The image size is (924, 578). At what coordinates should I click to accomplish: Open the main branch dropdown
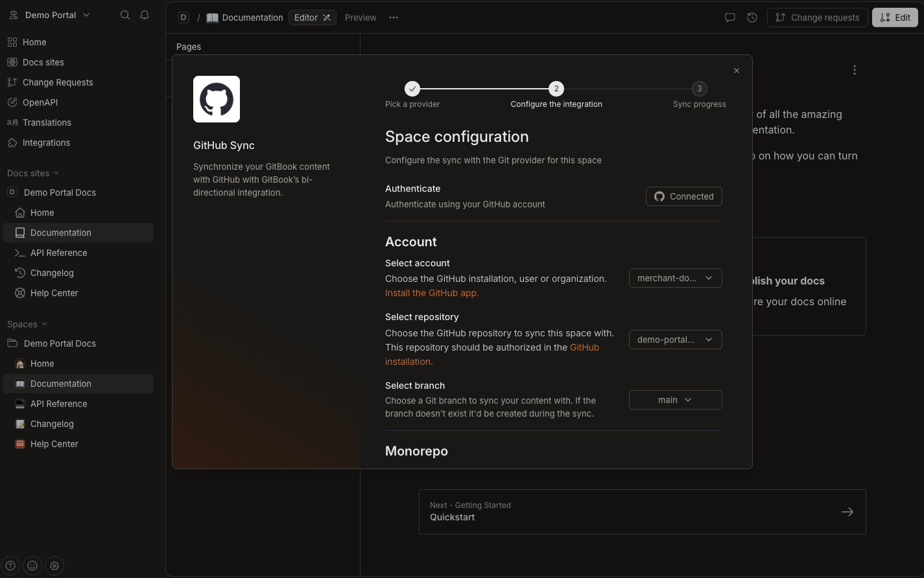pyautogui.click(x=676, y=400)
